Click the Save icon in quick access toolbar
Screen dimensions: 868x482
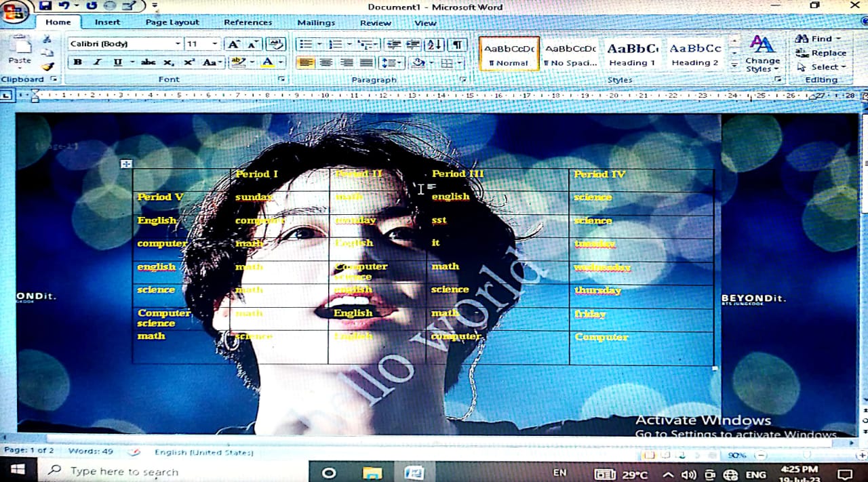45,6
